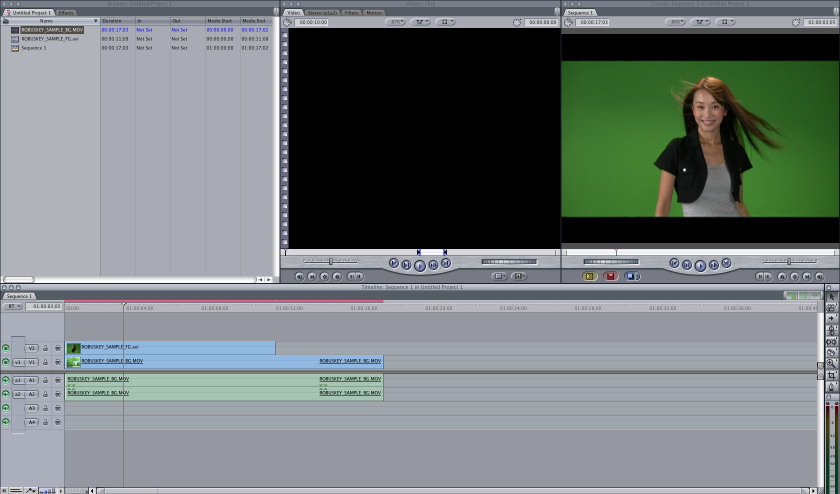Open the Filters tab in the Viewer
The image size is (840, 494).
click(351, 12)
